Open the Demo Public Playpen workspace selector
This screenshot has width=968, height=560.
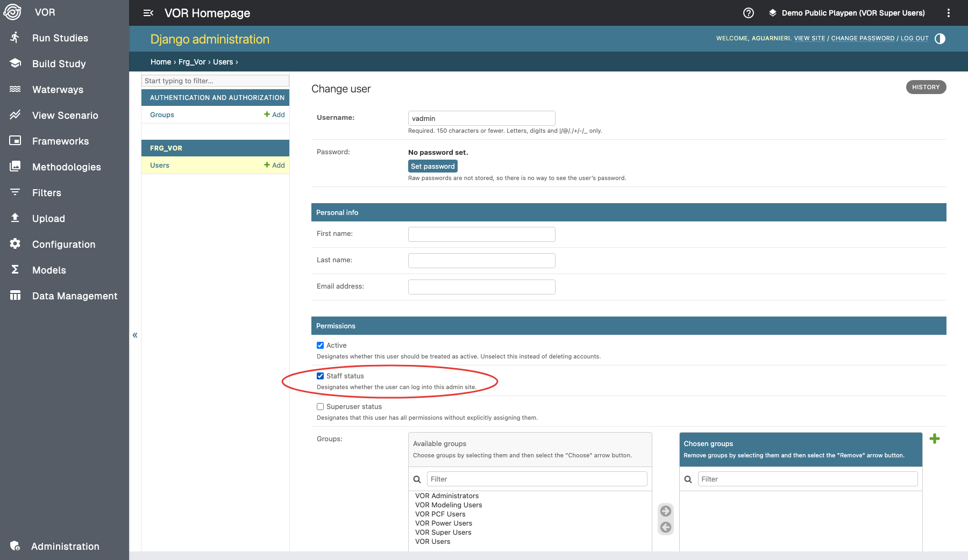tap(847, 13)
